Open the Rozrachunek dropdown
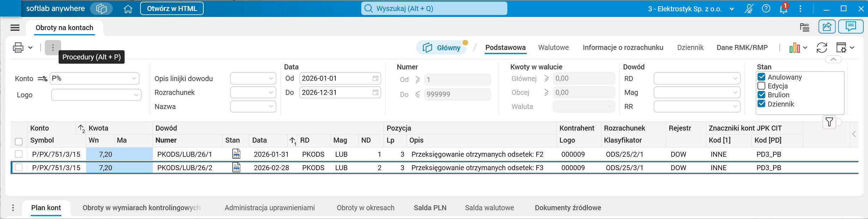 [x=253, y=92]
